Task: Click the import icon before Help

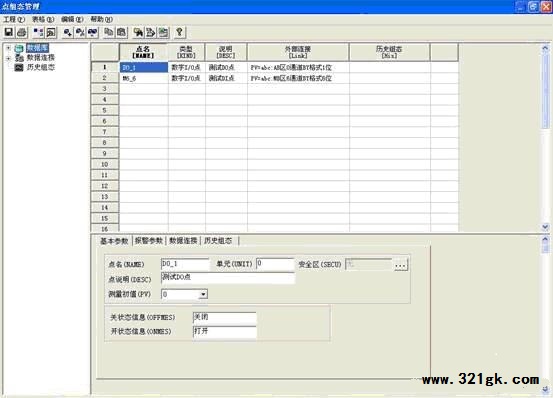Action: click(x=163, y=32)
